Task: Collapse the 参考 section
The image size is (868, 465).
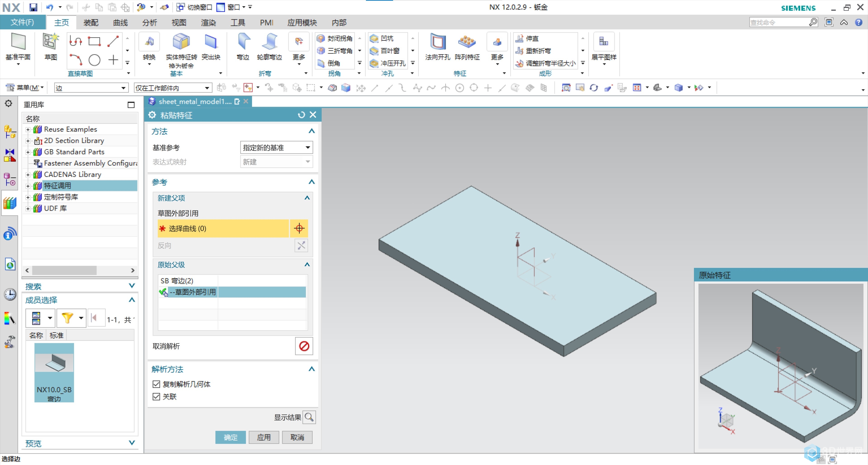Action: [312, 182]
